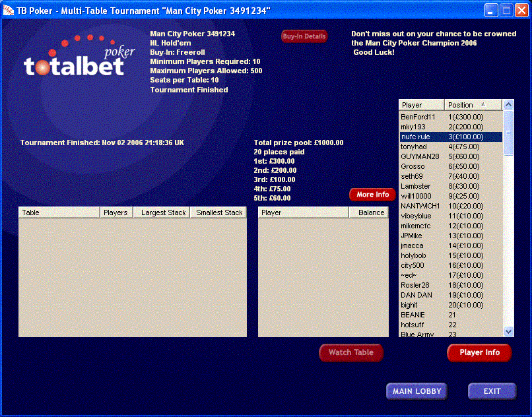Select player DAN DAN in standings

pyautogui.click(x=416, y=295)
